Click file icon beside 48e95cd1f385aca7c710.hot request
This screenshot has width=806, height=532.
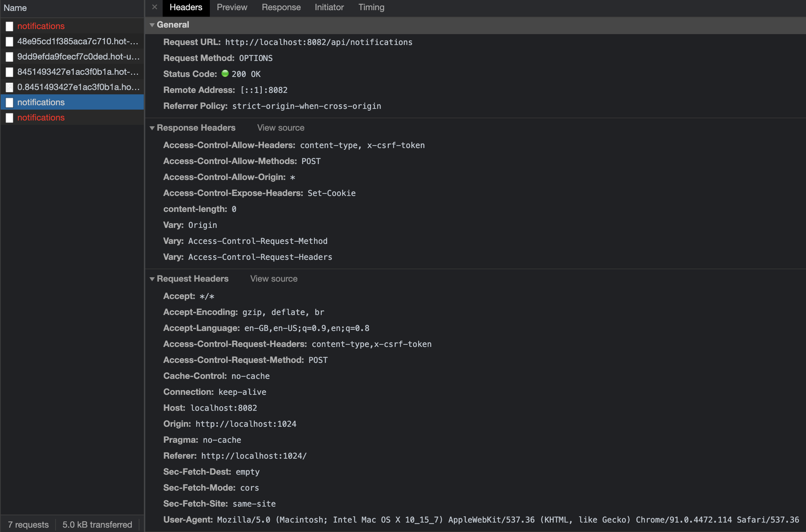tap(10, 41)
